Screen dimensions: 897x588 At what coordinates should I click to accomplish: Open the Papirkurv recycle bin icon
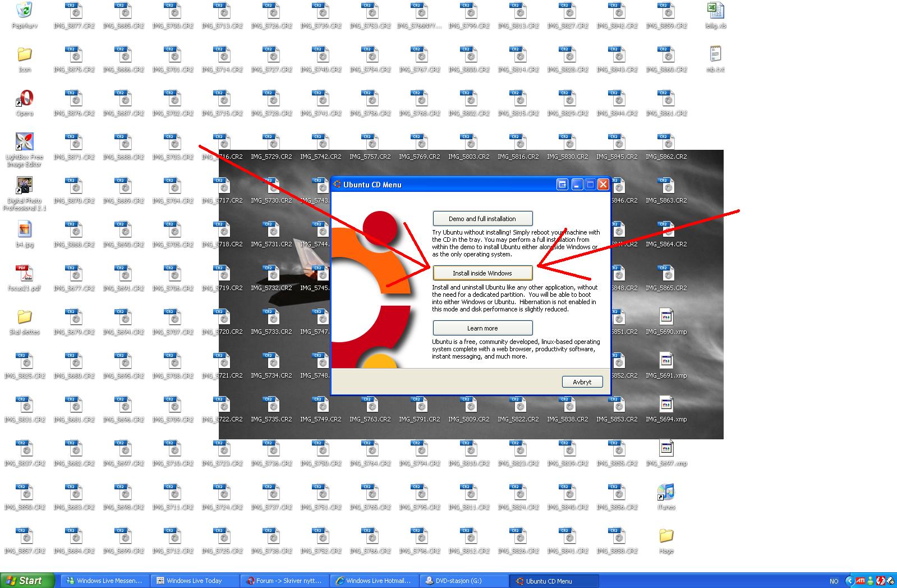click(x=25, y=11)
